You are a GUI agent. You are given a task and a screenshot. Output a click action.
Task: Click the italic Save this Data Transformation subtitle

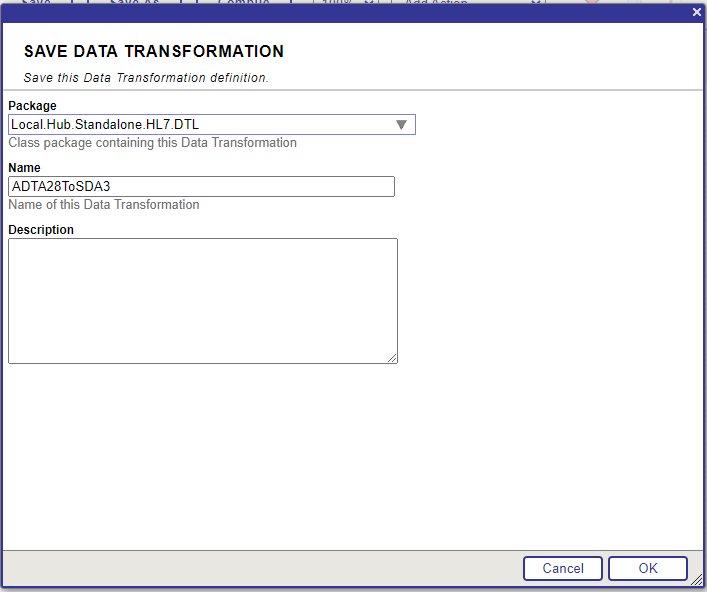coord(145,77)
